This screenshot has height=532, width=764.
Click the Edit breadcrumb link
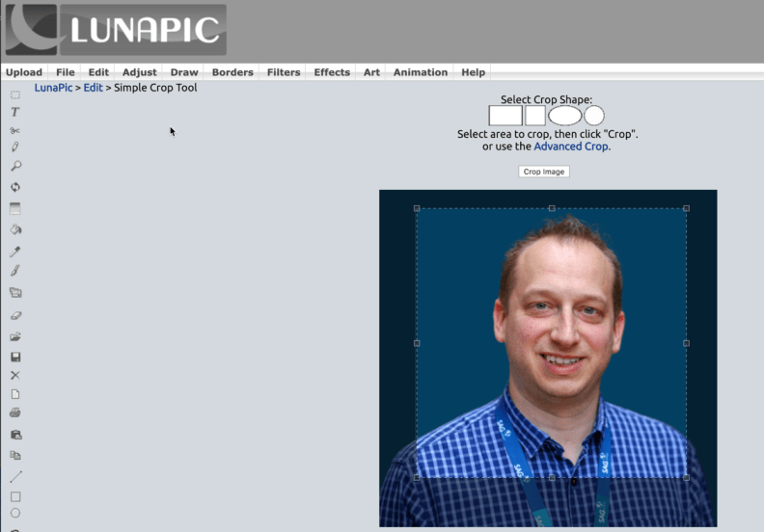pyautogui.click(x=93, y=88)
